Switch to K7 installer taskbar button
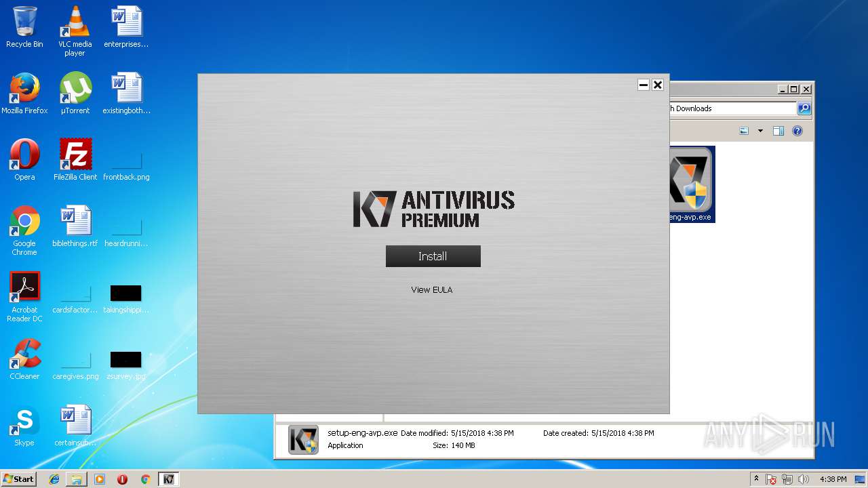This screenshot has width=868, height=488. (x=168, y=479)
